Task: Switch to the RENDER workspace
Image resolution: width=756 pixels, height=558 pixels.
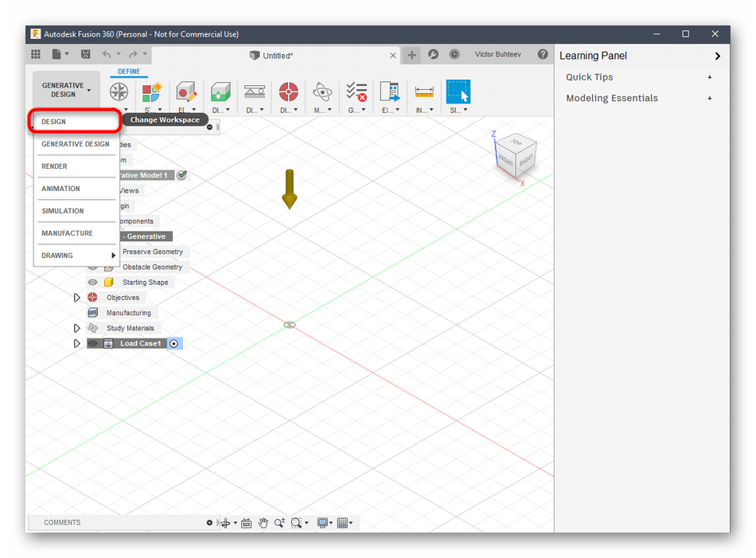Action: coord(55,166)
